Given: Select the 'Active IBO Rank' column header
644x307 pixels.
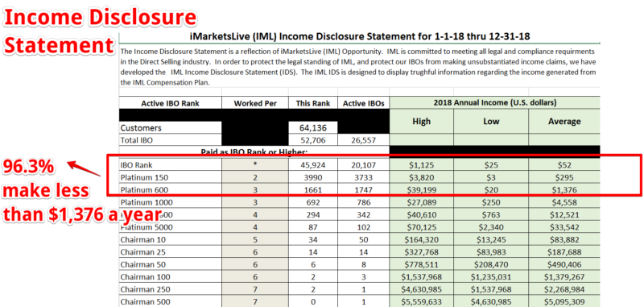Looking at the screenshot, I should [x=170, y=103].
